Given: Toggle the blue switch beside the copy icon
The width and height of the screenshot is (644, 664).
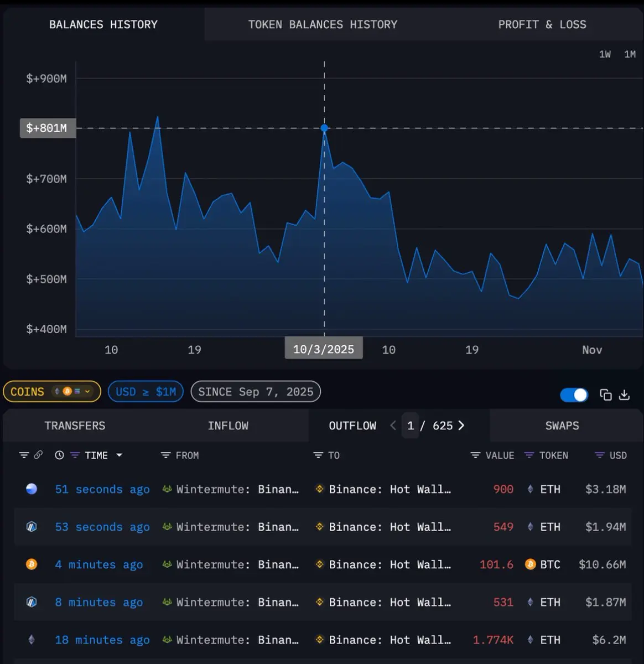Looking at the screenshot, I should pos(574,395).
